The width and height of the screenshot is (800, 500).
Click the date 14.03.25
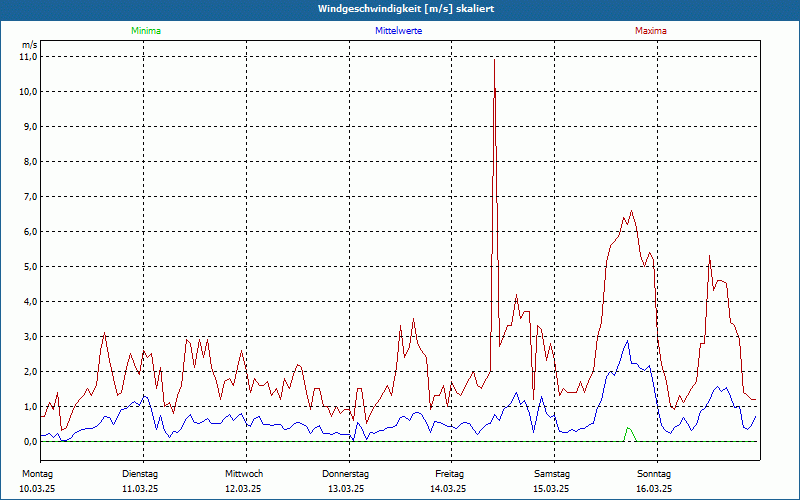coord(448,489)
